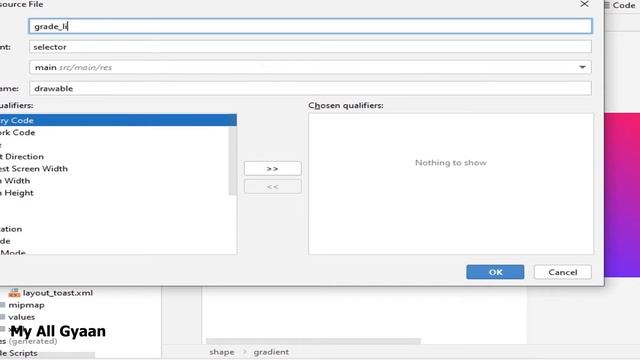
Task: Select the highlighted Country Code qualifier
Action: click(118, 120)
